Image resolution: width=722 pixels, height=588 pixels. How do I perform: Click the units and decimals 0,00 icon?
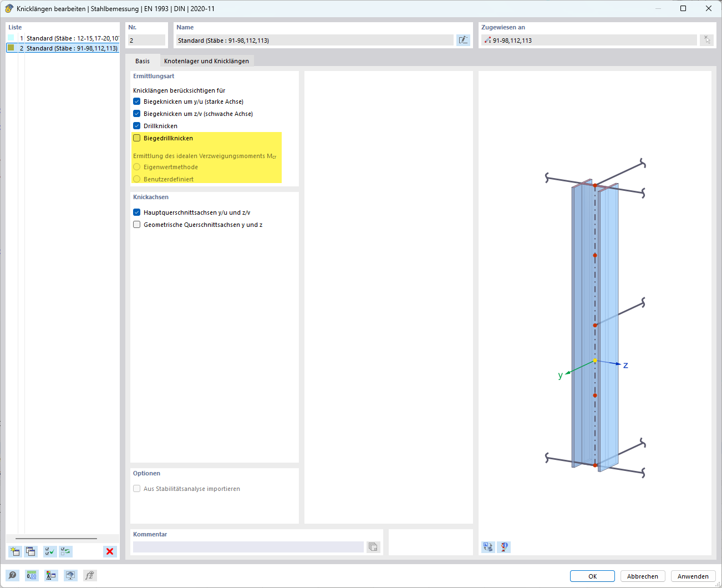tap(32, 576)
